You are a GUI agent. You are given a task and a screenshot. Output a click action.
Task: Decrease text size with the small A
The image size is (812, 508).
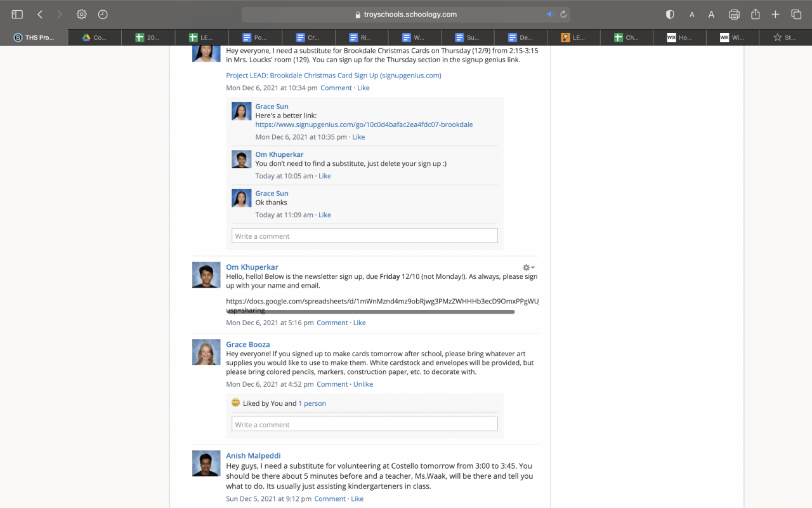point(692,15)
